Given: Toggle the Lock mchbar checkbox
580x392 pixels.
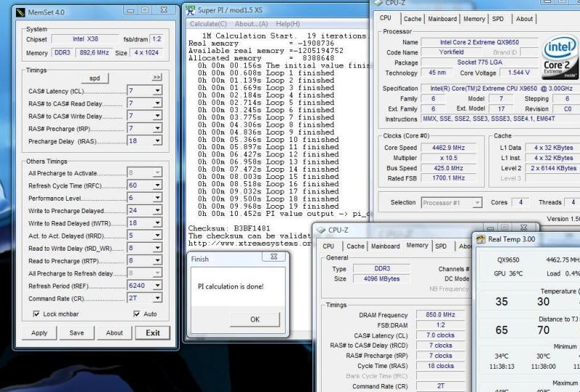Looking at the screenshot, I should tap(36, 314).
